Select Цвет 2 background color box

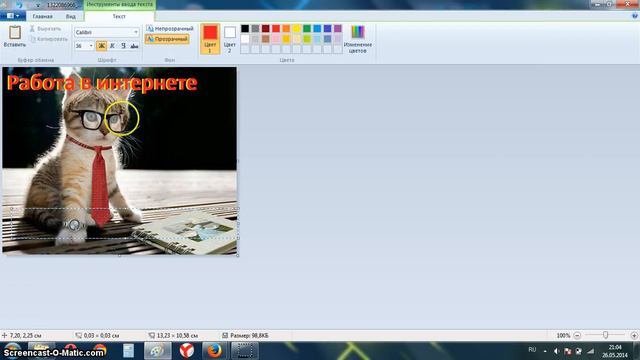(x=230, y=39)
